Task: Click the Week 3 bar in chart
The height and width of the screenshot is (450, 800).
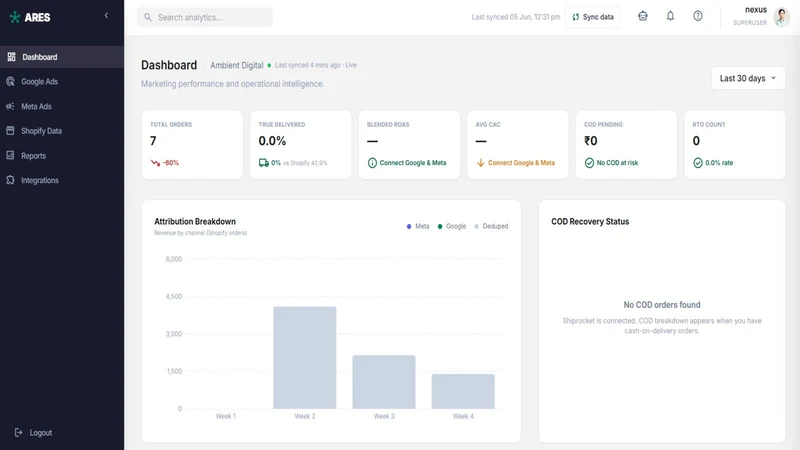Action: 384,382
